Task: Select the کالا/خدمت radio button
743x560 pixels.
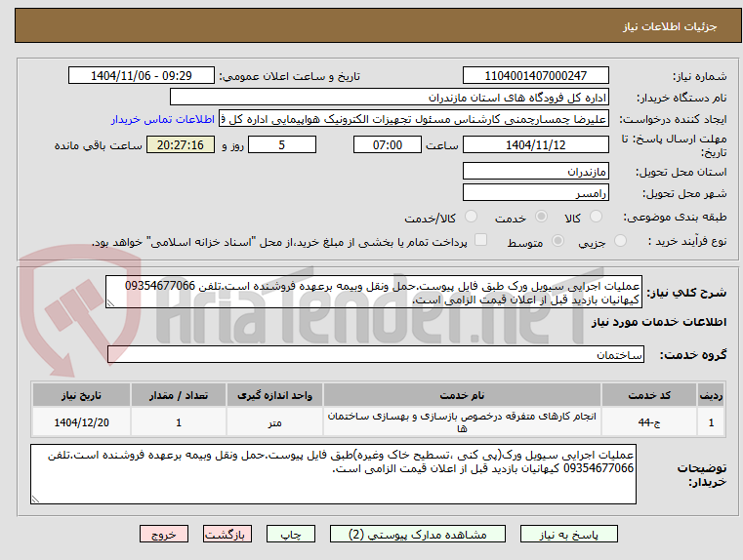Action: (471, 217)
